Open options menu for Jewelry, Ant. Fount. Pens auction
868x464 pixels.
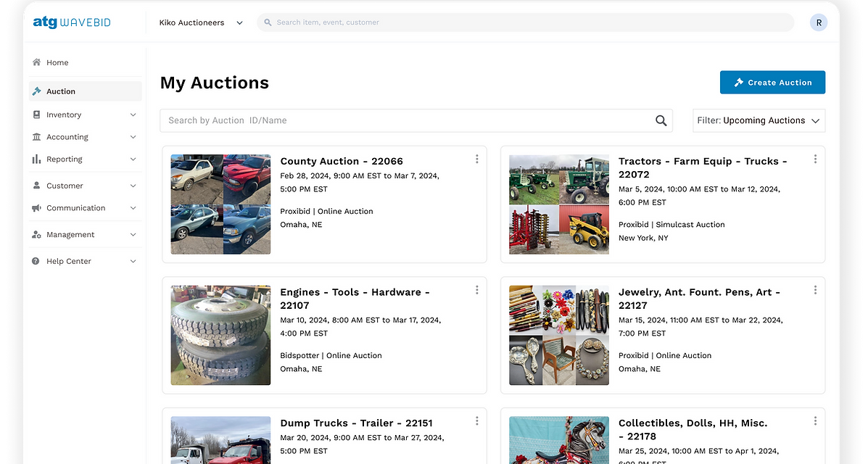[815, 290]
